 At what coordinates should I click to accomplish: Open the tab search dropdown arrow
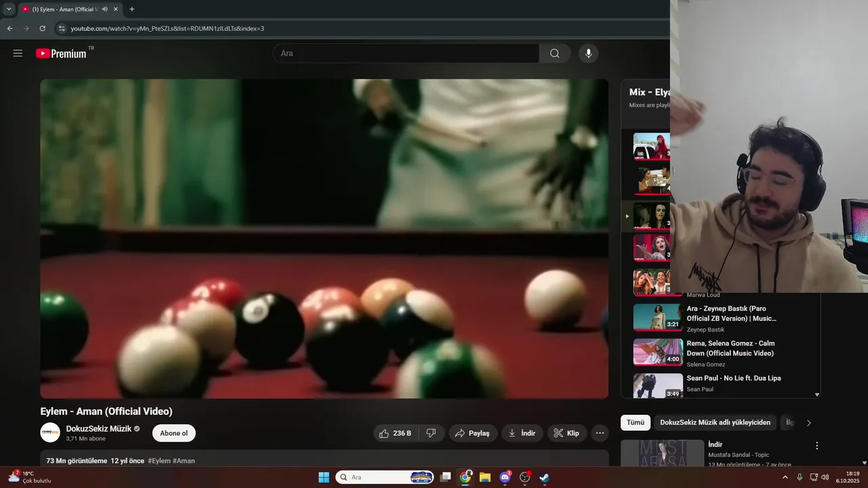pos(9,9)
